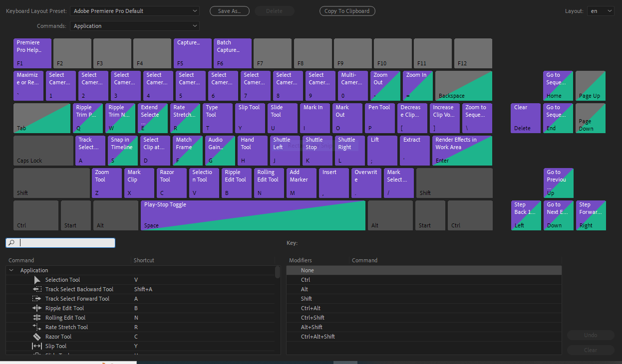622x364 pixels.
Task: Click the F5 Capture key
Action: [193, 53]
